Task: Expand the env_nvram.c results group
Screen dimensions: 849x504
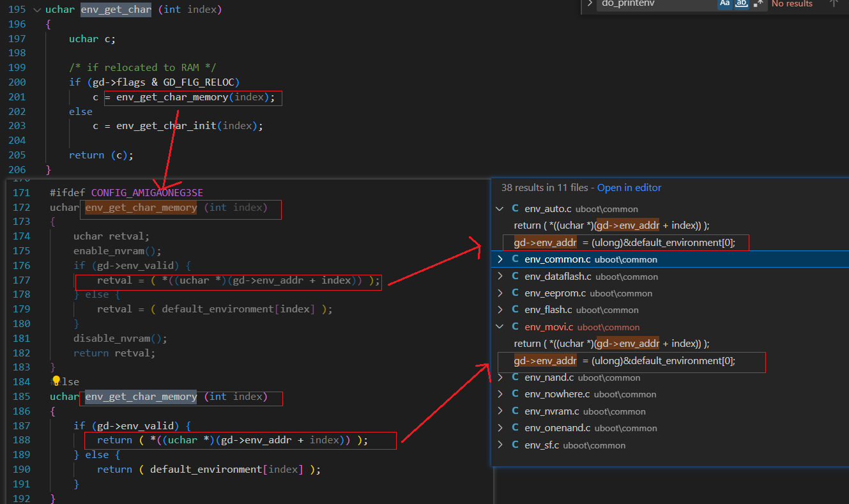Action: coord(500,411)
